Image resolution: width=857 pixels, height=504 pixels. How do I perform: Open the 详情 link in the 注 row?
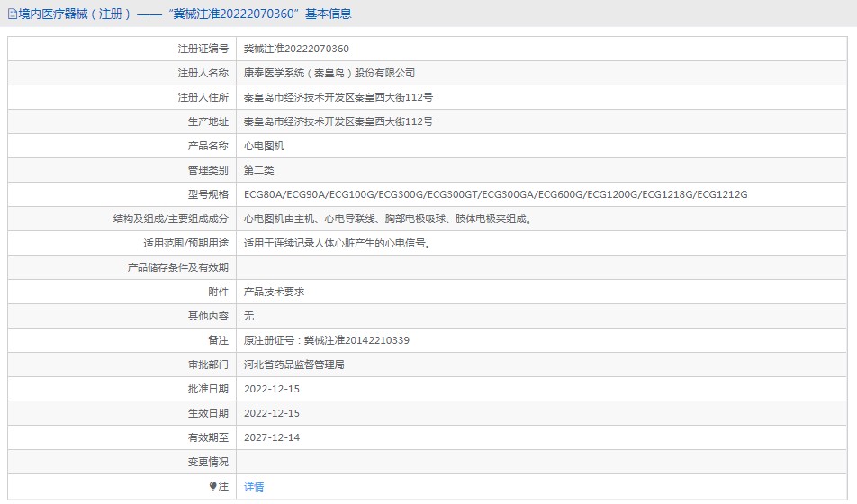[254, 487]
